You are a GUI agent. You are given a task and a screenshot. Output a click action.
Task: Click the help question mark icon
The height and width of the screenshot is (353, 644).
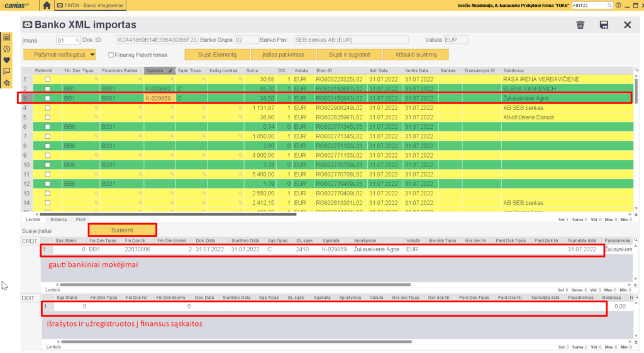coord(618,5)
